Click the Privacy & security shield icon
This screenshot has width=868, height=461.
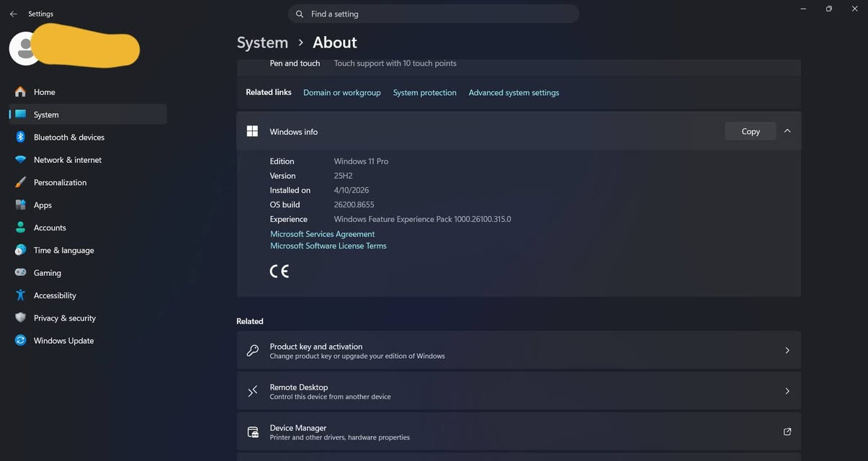pyautogui.click(x=20, y=318)
